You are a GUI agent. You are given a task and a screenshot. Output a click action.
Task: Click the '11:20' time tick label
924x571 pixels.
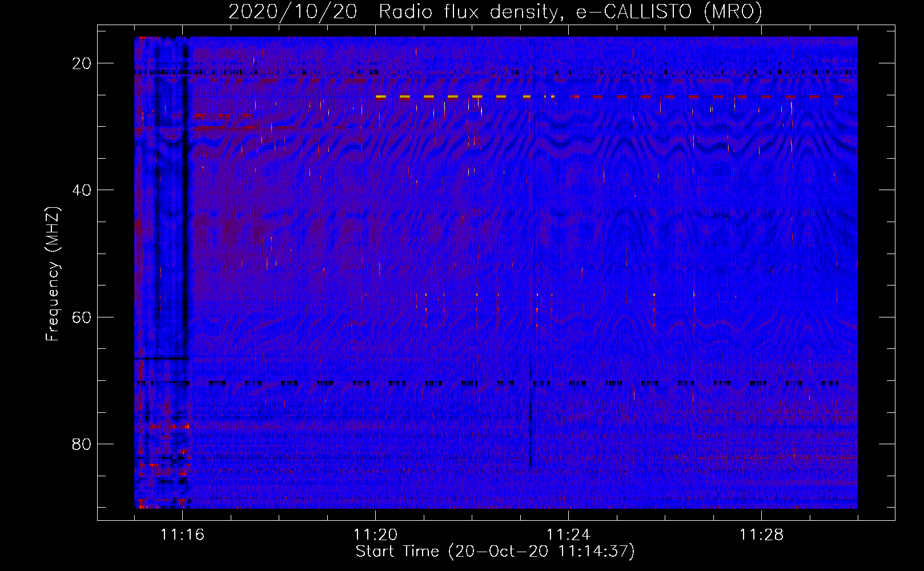(375, 535)
